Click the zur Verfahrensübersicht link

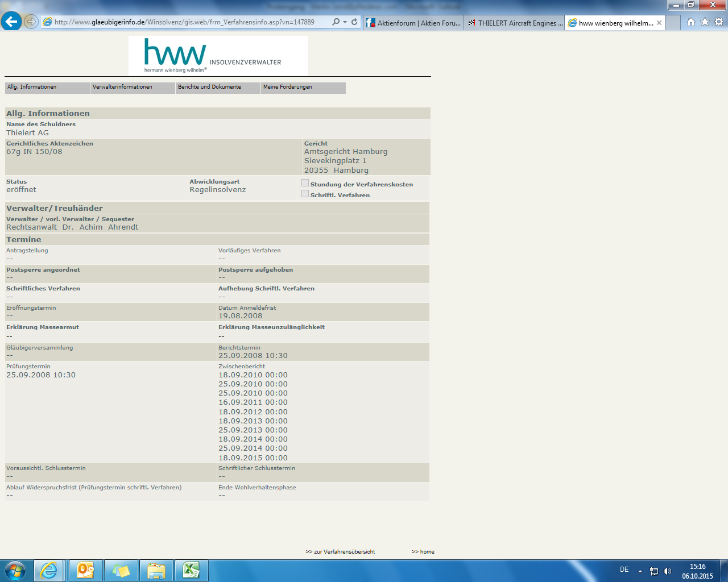(x=340, y=551)
